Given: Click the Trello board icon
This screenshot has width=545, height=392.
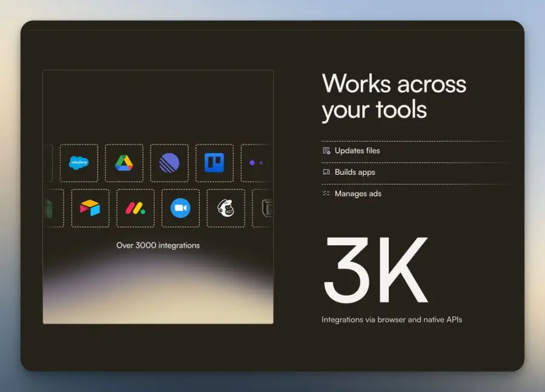Looking at the screenshot, I should point(214,163).
